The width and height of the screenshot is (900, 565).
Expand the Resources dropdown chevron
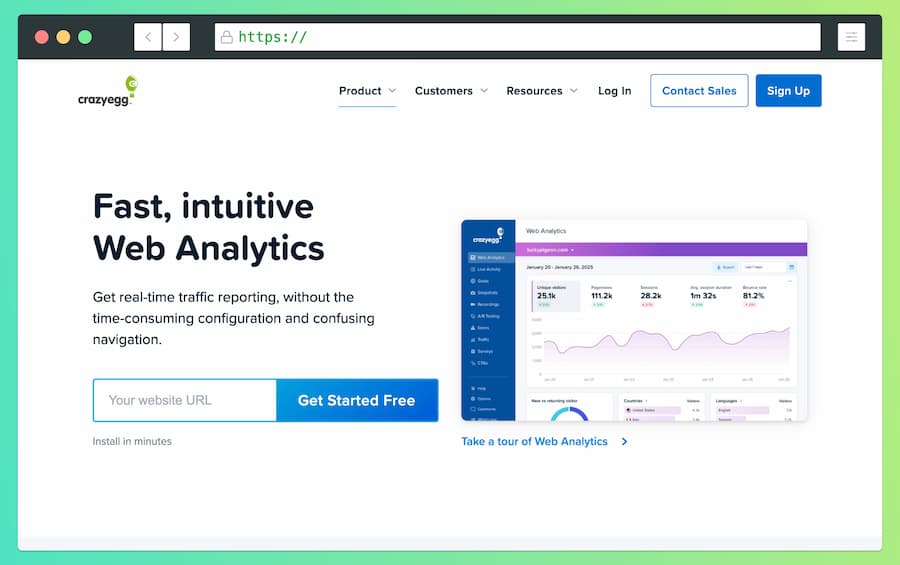click(574, 91)
